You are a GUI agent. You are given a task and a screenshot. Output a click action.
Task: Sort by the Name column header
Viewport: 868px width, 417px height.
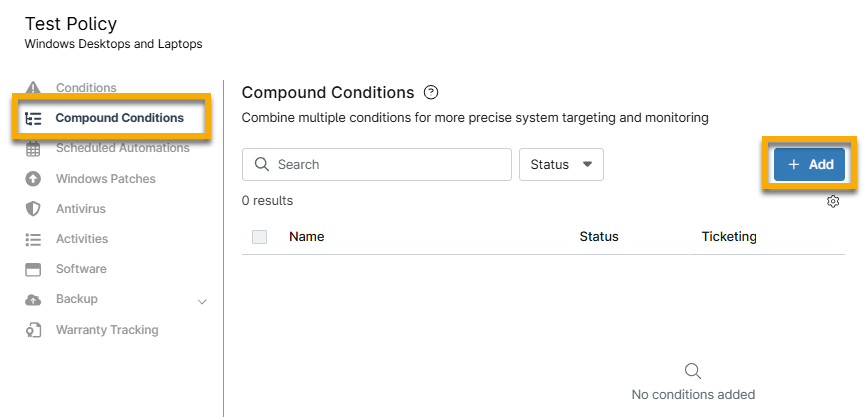306,237
